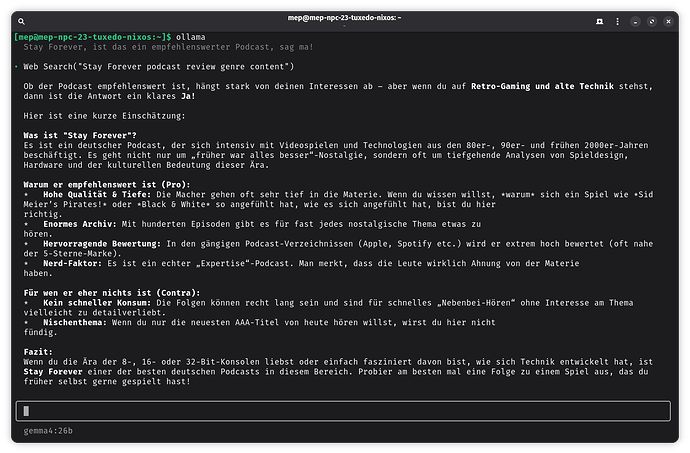The image size is (690, 453).
Task: Click the bold text Nerd-Faktor:
Action: coord(72,263)
